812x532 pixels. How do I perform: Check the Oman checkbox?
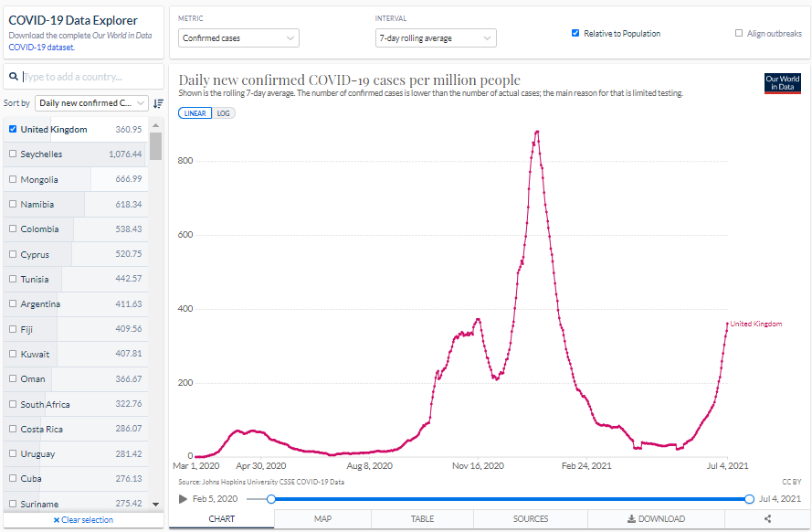13,378
